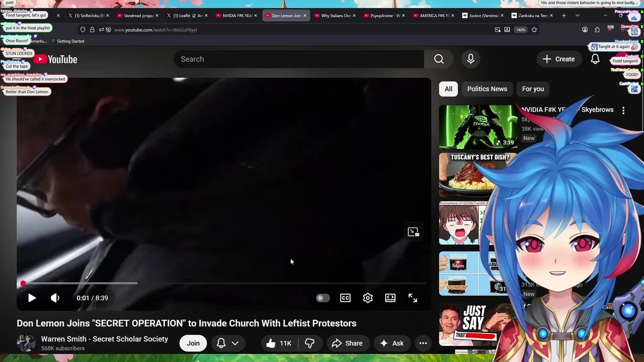
Task: Click the Create button
Action: pos(558,59)
